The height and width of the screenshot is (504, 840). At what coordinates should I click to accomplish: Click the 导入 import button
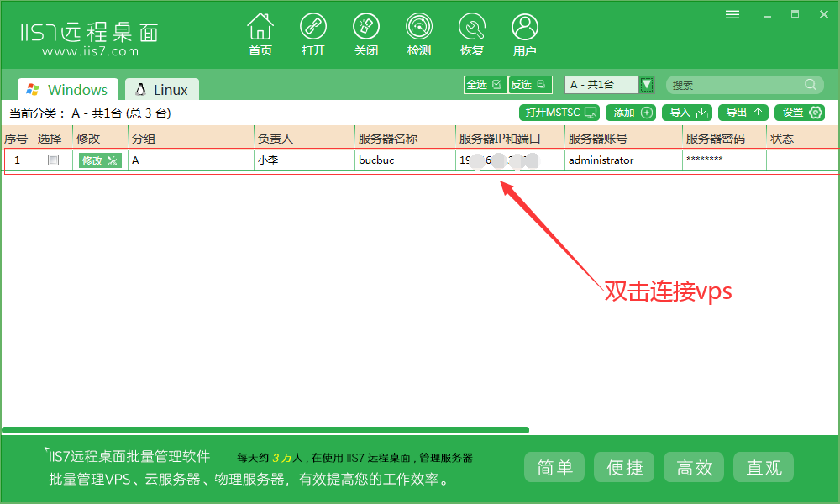coord(687,113)
